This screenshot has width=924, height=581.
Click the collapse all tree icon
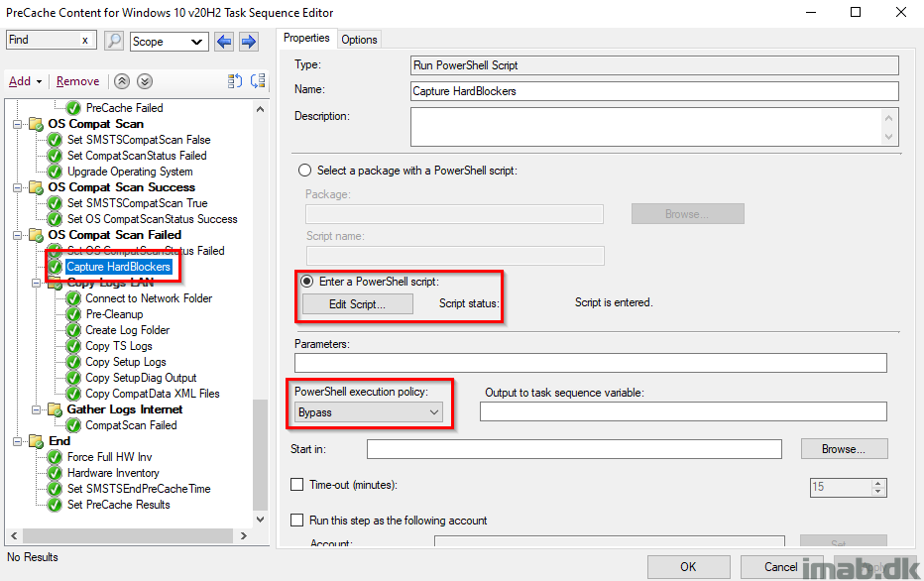[x=258, y=80]
